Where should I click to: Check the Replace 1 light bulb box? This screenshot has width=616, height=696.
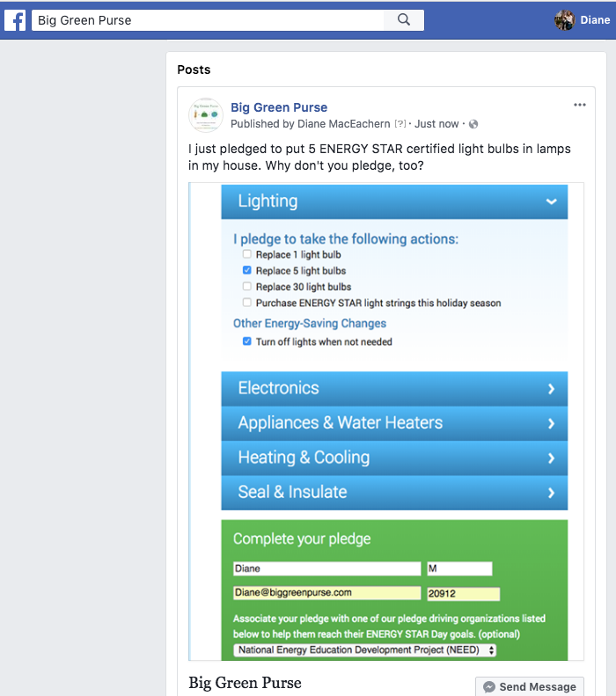tap(246, 254)
